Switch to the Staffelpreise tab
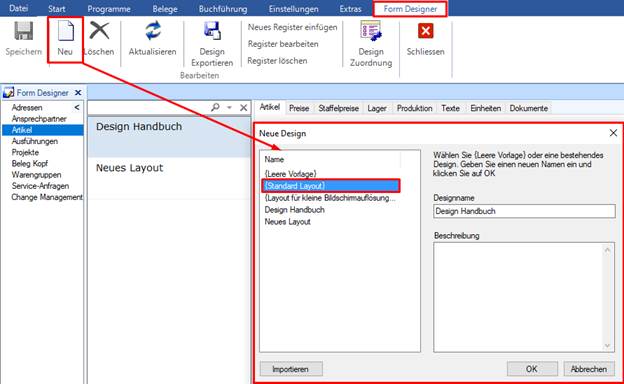 (338, 108)
